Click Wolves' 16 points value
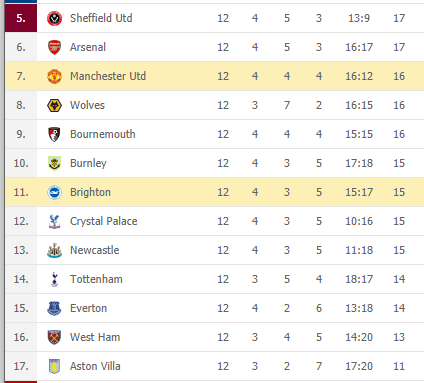This screenshot has width=424, height=383. click(399, 105)
